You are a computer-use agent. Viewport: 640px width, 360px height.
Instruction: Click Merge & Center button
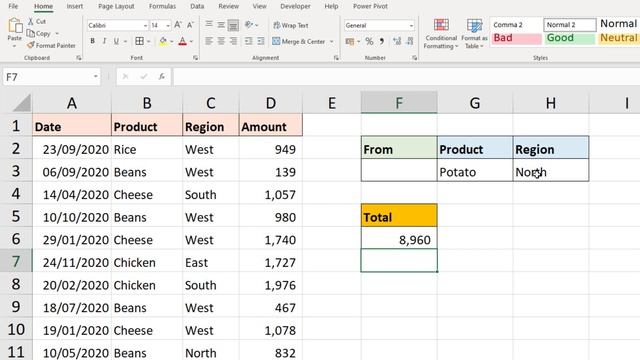299,41
